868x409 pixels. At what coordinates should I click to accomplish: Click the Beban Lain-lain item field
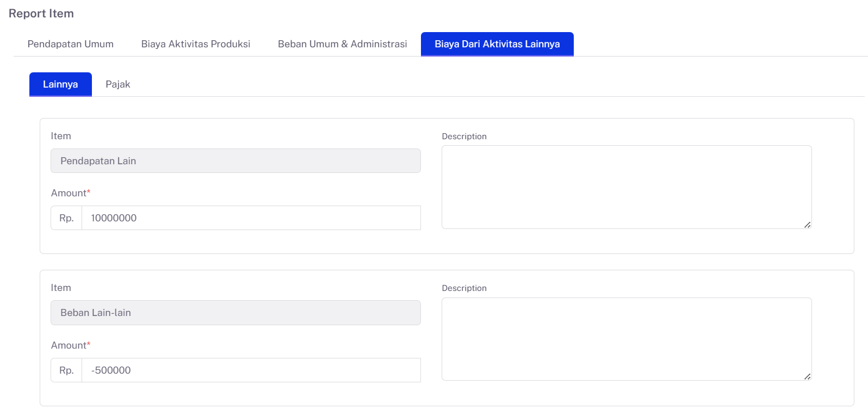(x=235, y=313)
